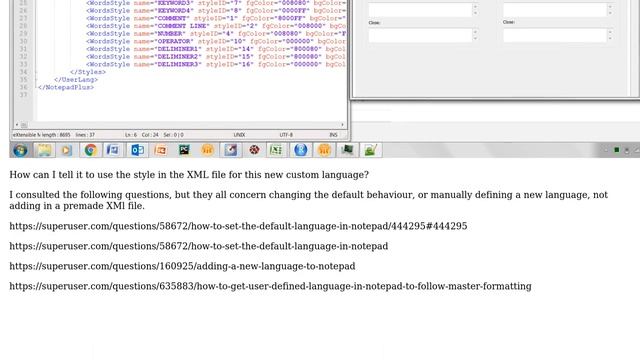Click the UTF-8 encoding status entry
Screen dimensions: 640x360
pyautogui.click(x=286, y=135)
